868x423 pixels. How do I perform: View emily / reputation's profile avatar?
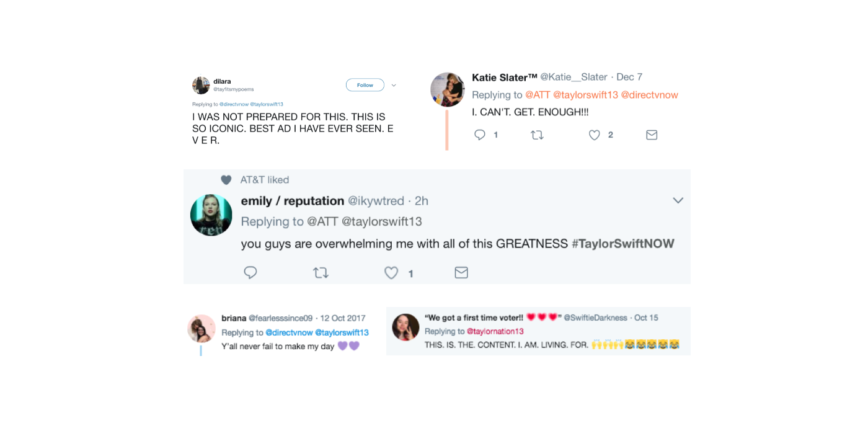click(211, 215)
